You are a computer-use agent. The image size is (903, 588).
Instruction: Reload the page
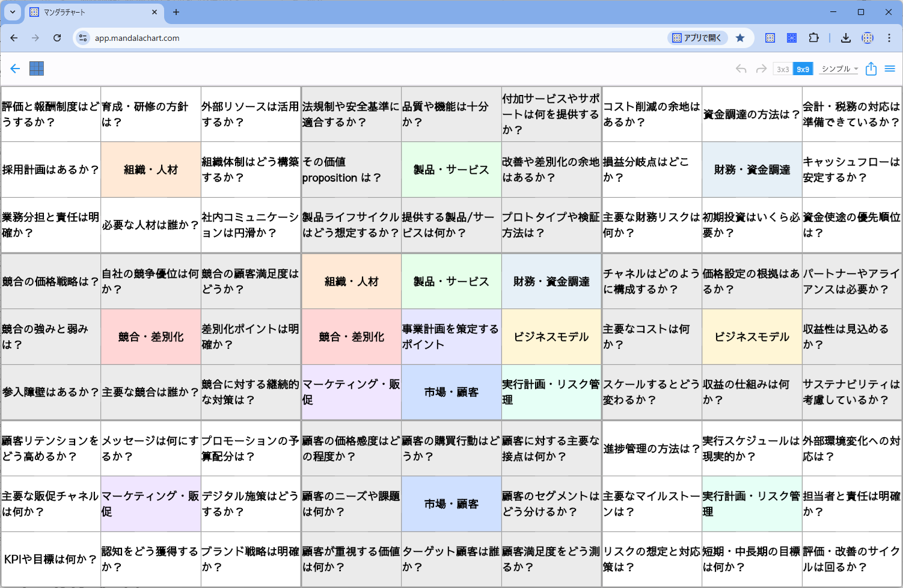[57, 38]
